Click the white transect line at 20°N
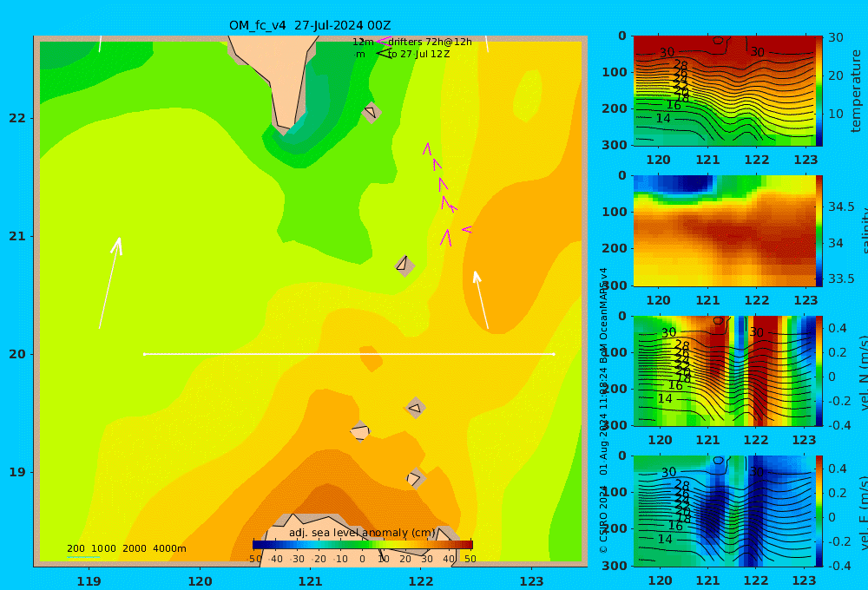 pyautogui.click(x=349, y=354)
